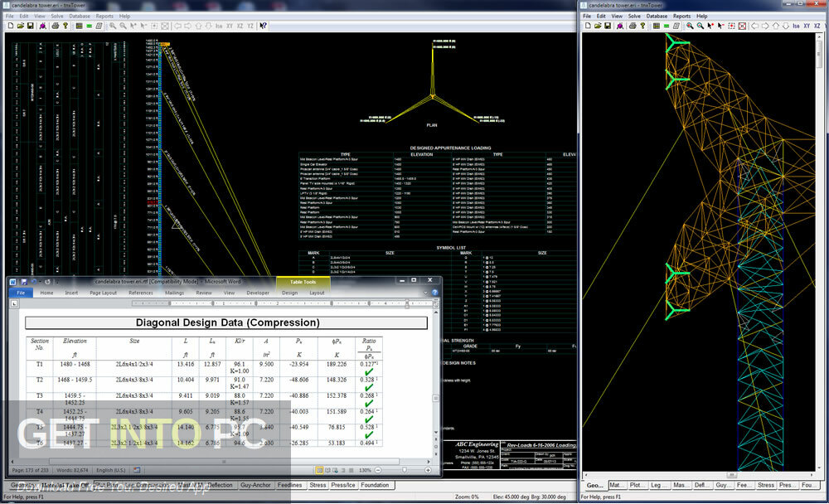Click New file icon in right tnxTower window

(x=588, y=26)
